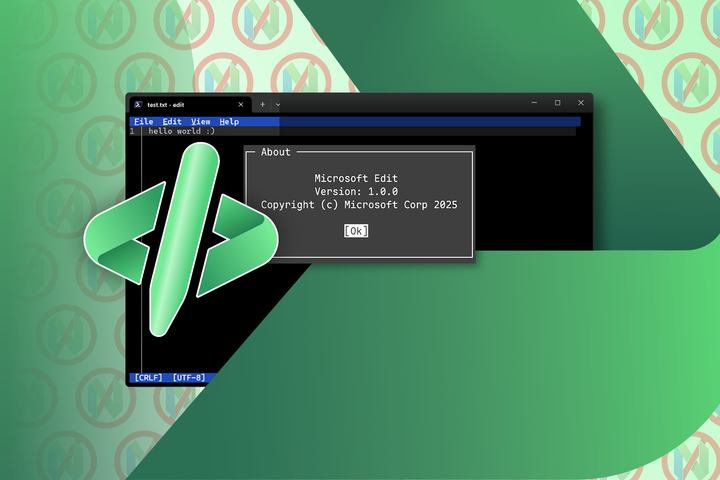Click the About dialog title
720x480 pixels.
coord(276,152)
